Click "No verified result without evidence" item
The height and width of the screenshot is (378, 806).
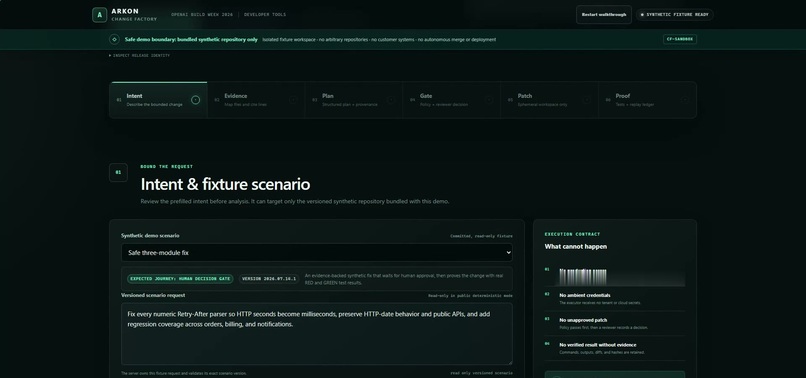615,348
